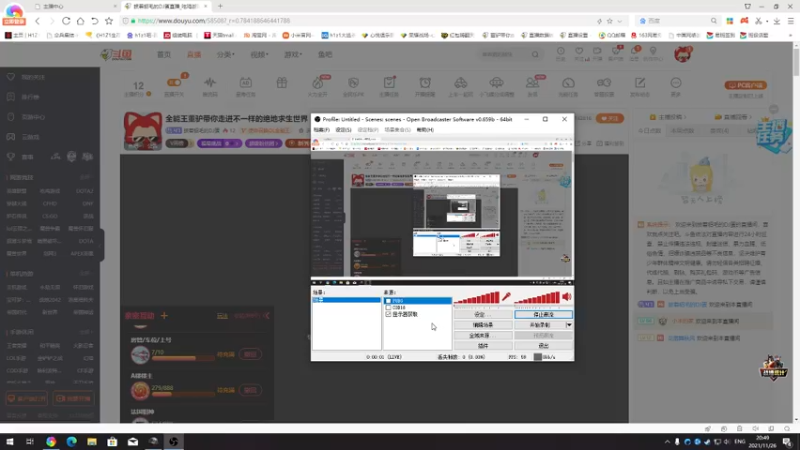Open a new browser tab with the plus
This screenshot has width=800, height=450.
220,6
